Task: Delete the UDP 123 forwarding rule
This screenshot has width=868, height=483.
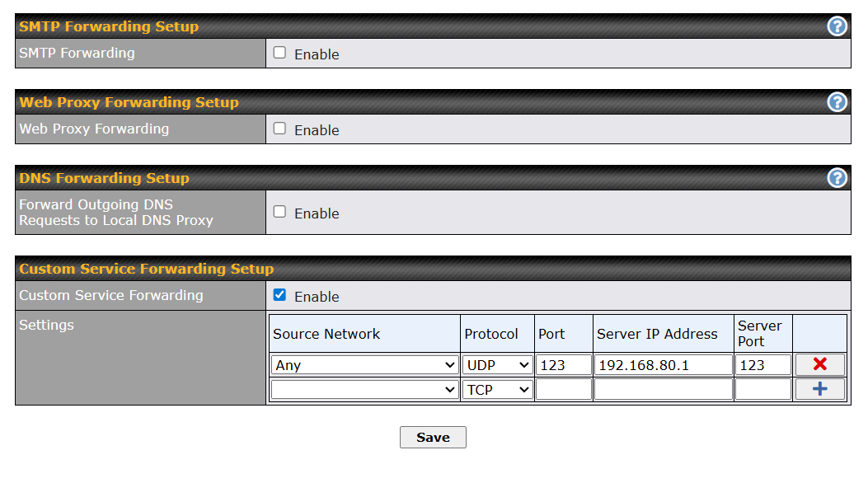Action: tap(819, 365)
